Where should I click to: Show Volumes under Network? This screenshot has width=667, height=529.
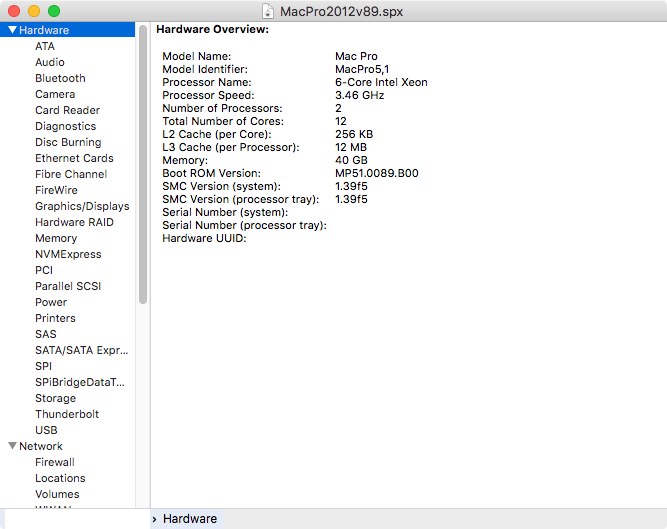pos(57,494)
